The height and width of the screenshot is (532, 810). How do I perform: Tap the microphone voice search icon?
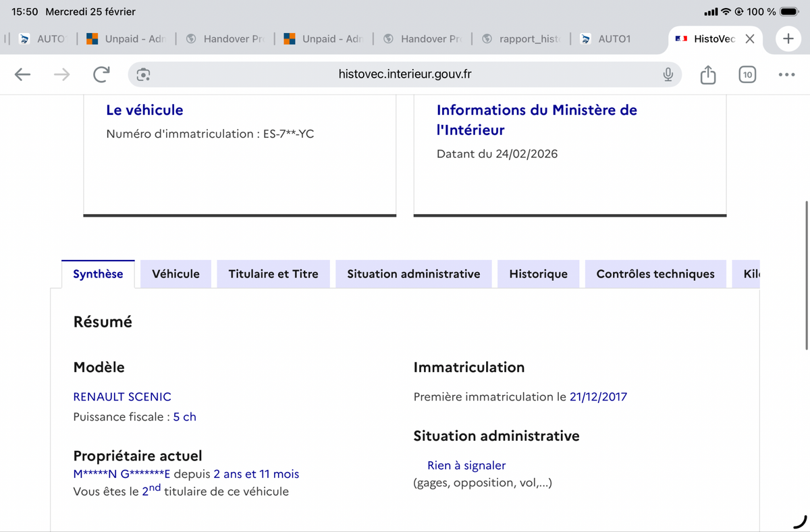click(668, 74)
